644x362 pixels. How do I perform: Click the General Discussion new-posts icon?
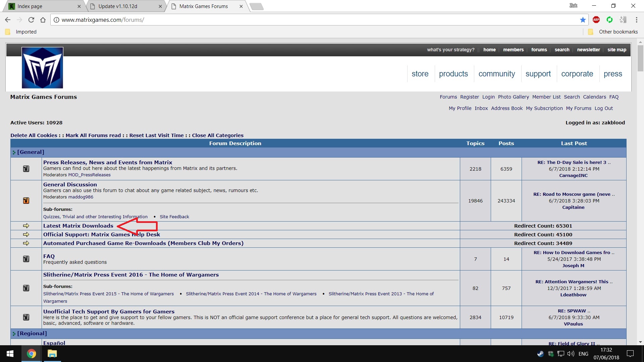(26, 201)
